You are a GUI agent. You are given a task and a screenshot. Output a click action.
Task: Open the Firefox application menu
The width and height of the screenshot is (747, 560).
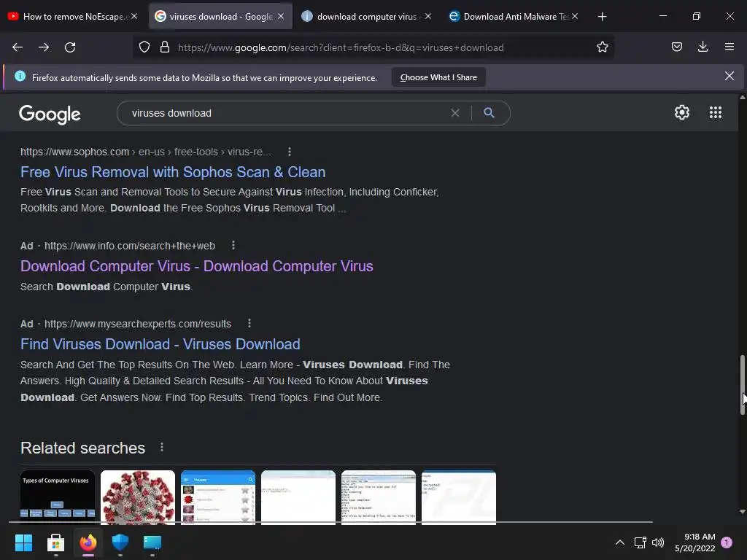(729, 47)
